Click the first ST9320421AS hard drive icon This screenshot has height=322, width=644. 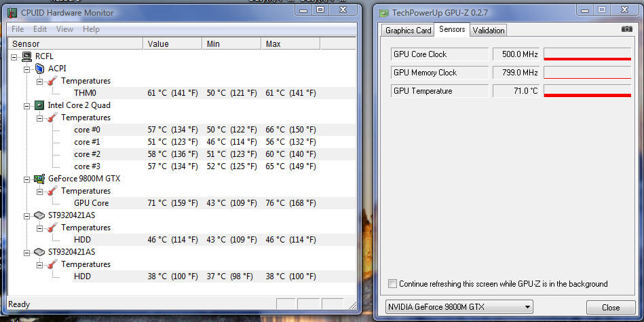coord(39,215)
